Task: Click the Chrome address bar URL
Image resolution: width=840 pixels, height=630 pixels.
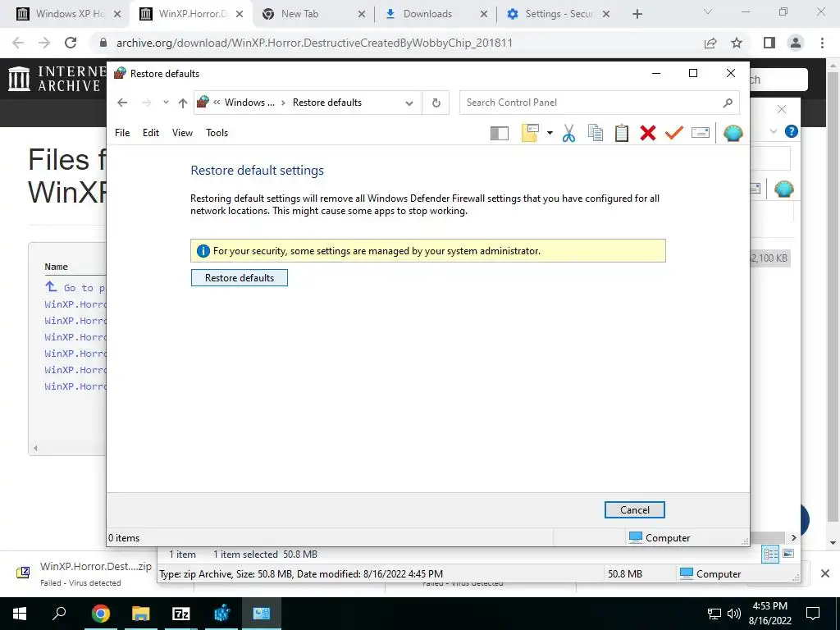Action: pyautogui.click(x=314, y=43)
